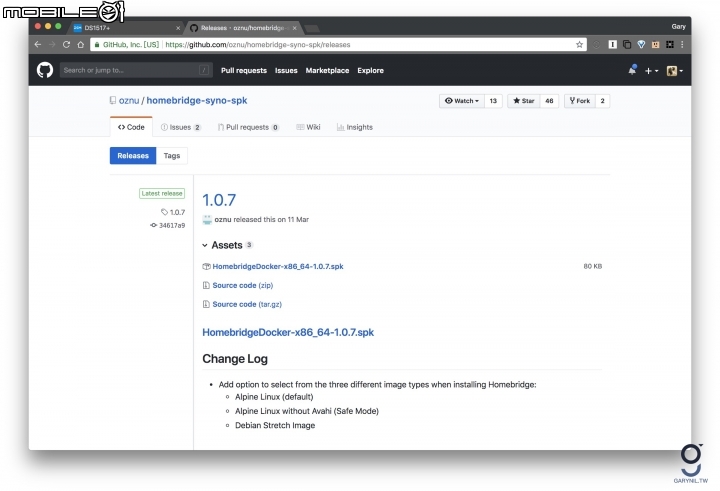Click the Gary profile name in Chrome title bar
Screen dimensions: 720x491
pos(678,27)
